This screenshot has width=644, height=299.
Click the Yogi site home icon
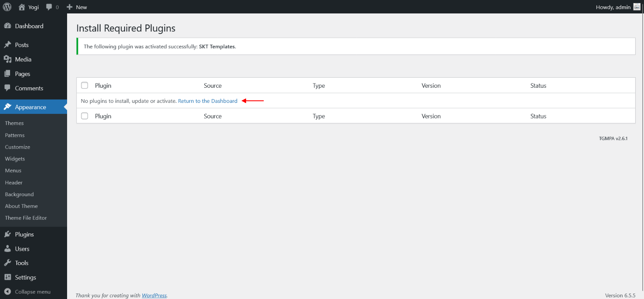pos(22,7)
